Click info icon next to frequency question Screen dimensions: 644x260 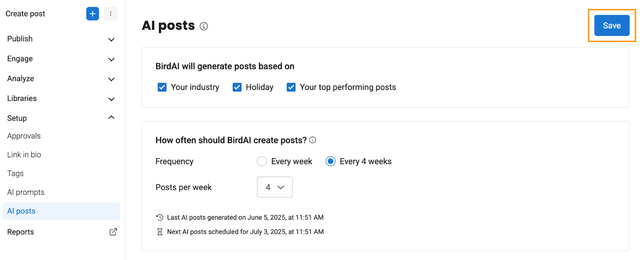313,140
